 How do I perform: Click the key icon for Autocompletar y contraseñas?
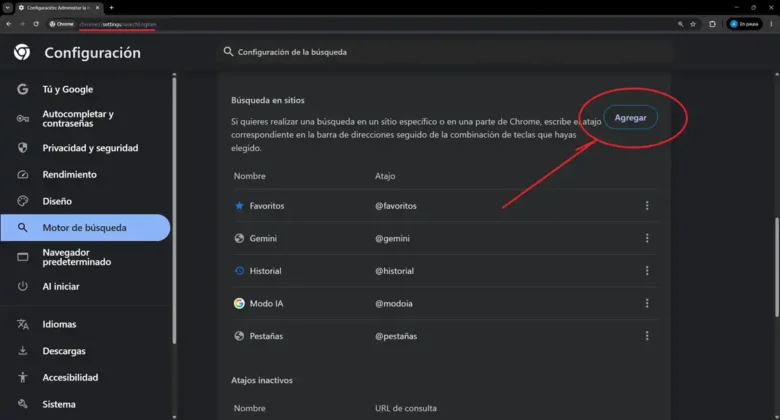pyautogui.click(x=22, y=118)
